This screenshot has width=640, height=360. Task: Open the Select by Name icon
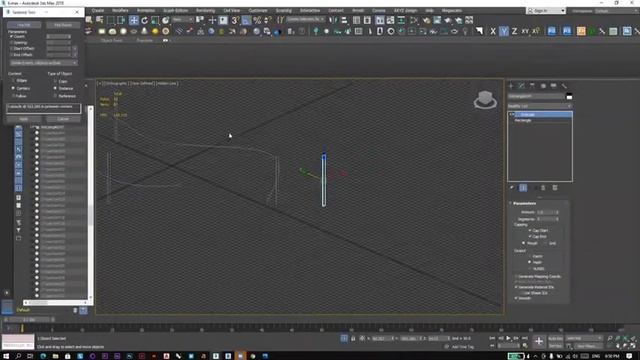tap(100, 20)
